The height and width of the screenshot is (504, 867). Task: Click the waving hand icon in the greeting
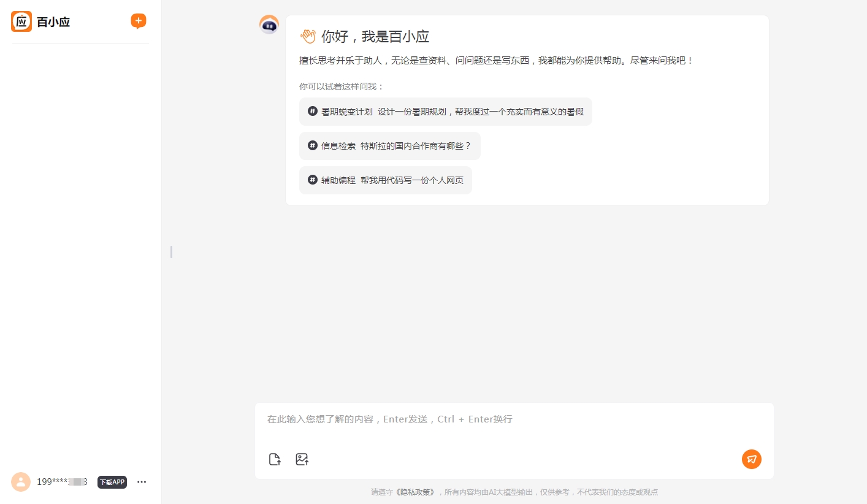[x=308, y=36]
